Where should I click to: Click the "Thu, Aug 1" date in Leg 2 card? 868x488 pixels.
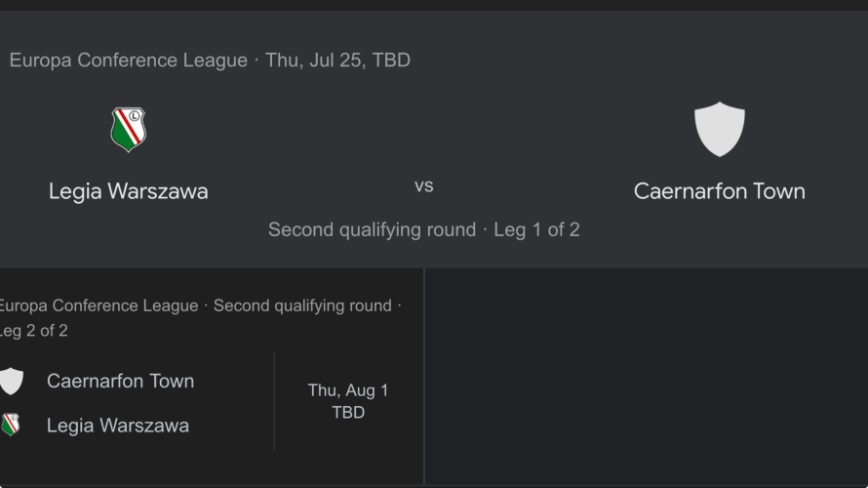pyautogui.click(x=348, y=390)
